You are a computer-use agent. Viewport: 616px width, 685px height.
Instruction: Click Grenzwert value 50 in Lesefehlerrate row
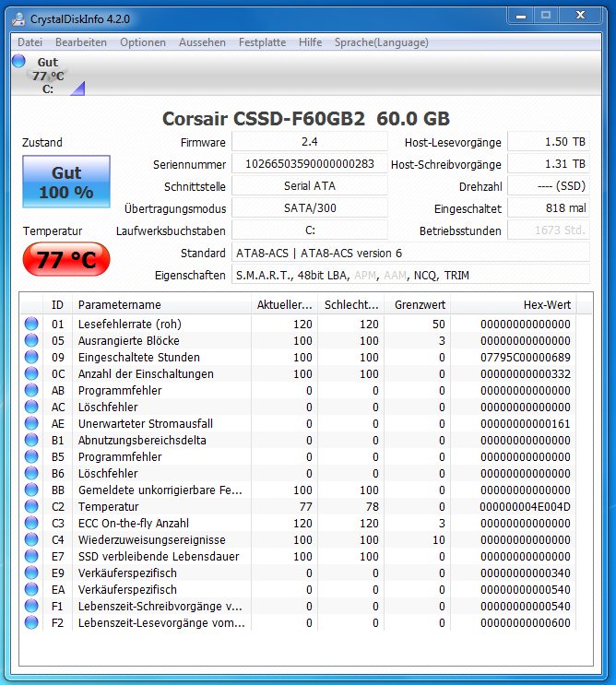[x=439, y=325]
